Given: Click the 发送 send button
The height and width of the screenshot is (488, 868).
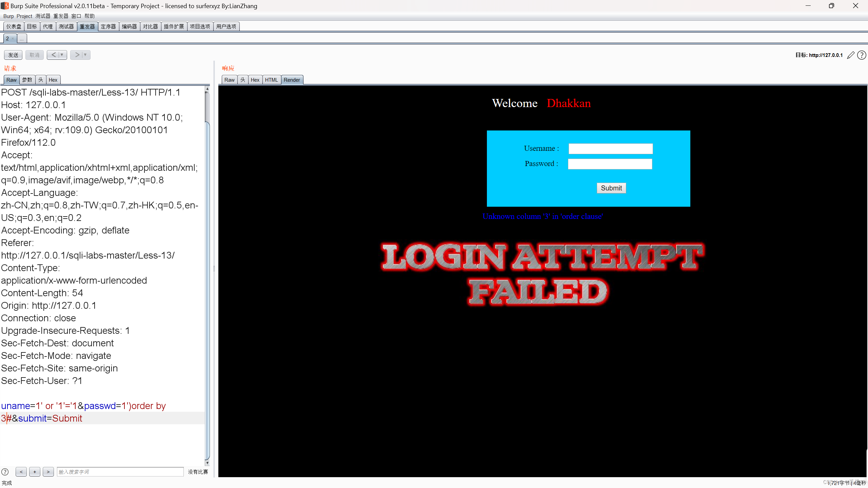Looking at the screenshot, I should 13,55.
